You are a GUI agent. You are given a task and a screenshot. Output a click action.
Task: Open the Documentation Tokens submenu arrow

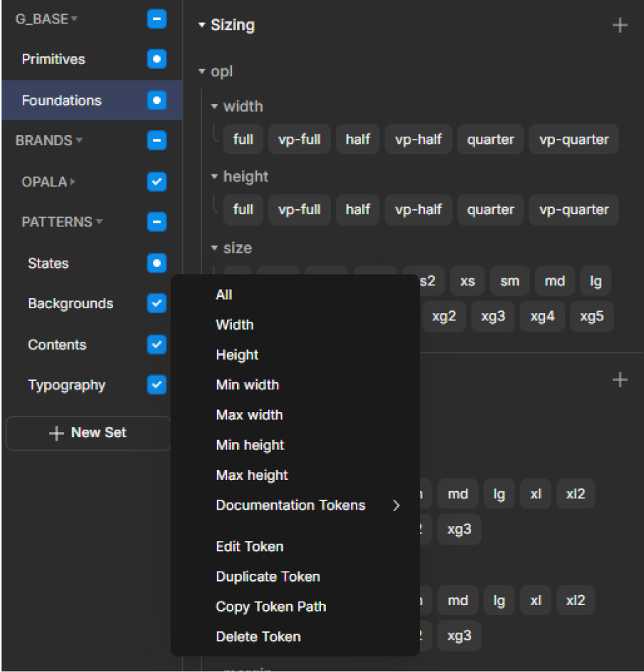tap(396, 506)
